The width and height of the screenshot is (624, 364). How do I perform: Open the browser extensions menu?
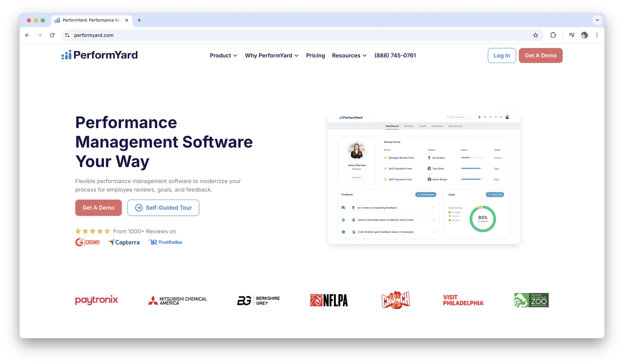pyautogui.click(x=553, y=35)
